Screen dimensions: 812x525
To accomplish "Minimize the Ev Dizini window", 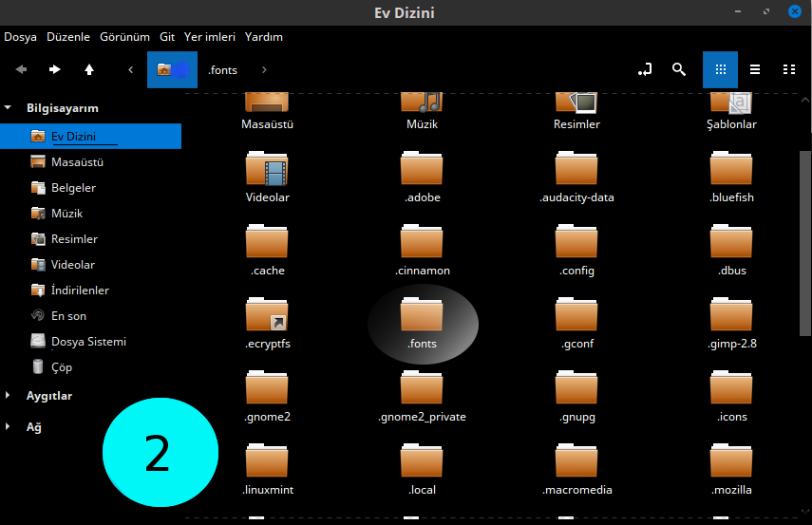I will (x=737, y=11).
